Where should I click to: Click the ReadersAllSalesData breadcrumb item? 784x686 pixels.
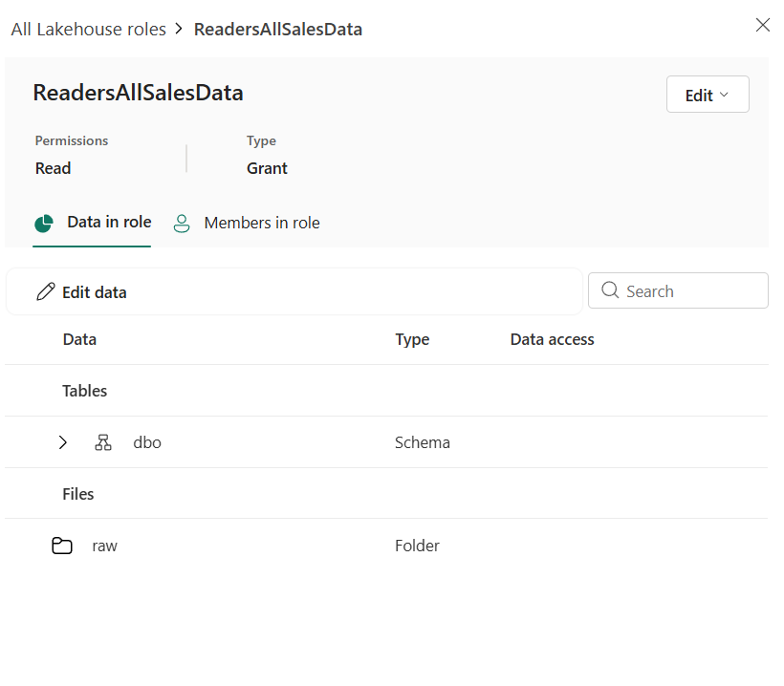tap(278, 30)
